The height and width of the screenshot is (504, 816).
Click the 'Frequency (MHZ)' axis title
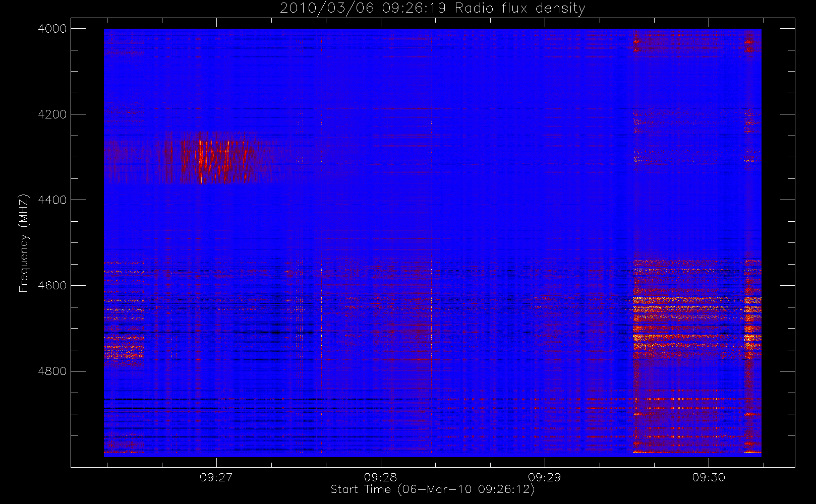pos(24,243)
